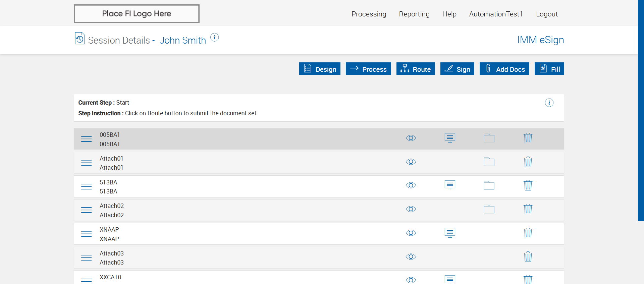Screen dimensions: 644x284
Task: Click the Route button
Action: 415,69
